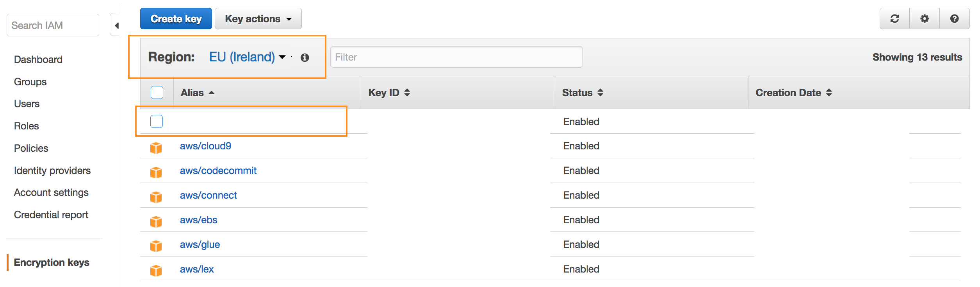This screenshot has height=287, width=980.
Task: Check the select-all checkbox in header
Action: [x=157, y=93]
